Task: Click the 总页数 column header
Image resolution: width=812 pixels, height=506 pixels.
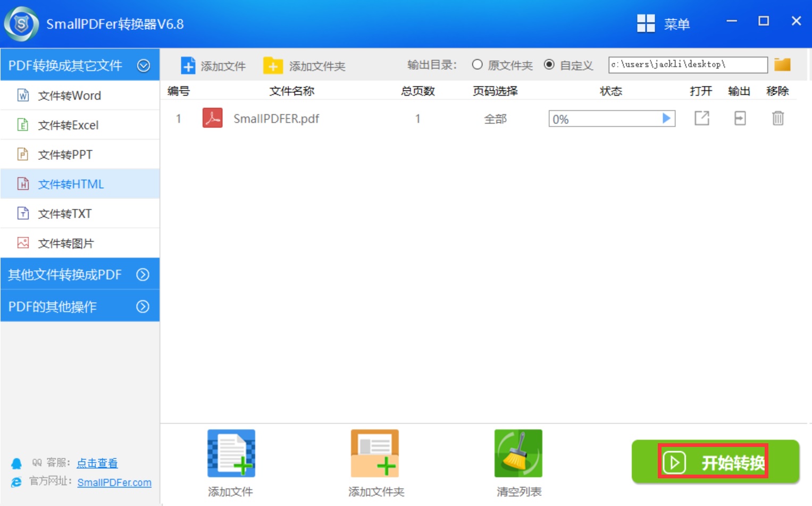Action: tap(418, 91)
